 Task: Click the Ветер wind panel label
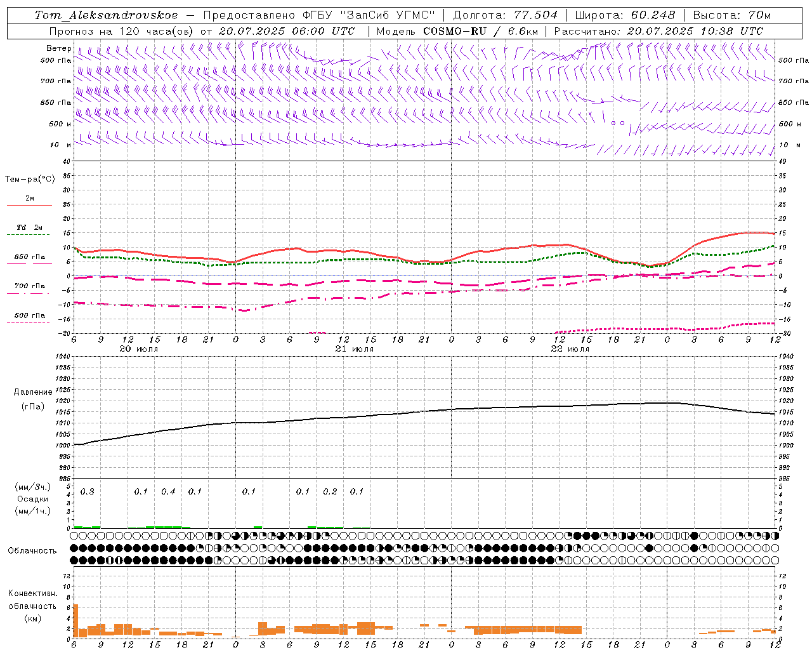59,48
